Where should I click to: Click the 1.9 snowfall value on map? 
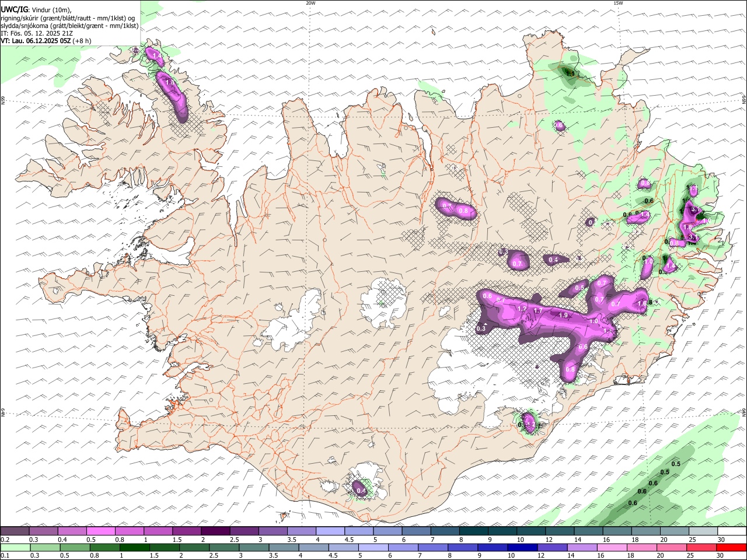click(x=563, y=315)
